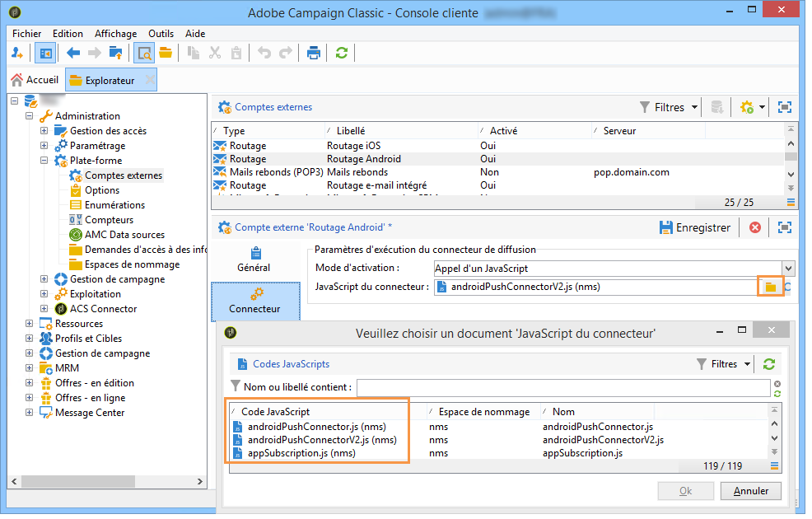The width and height of the screenshot is (812, 519).
Task: Maximize the Compte externe detail panel
Action: pyautogui.click(x=785, y=227)
